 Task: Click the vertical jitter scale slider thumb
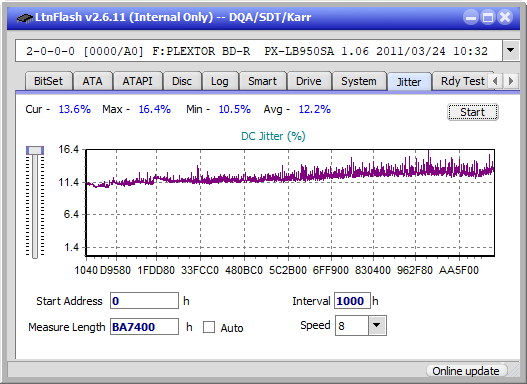coord(35,151)
